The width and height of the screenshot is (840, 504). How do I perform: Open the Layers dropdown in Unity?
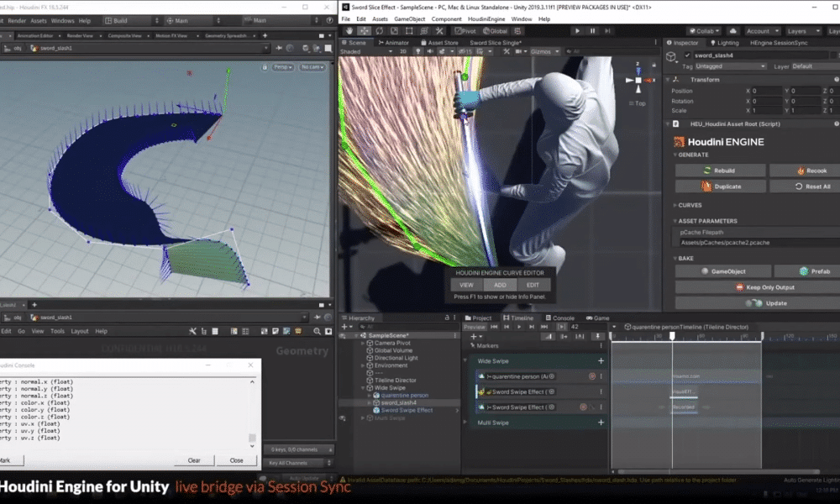(803, 31)
